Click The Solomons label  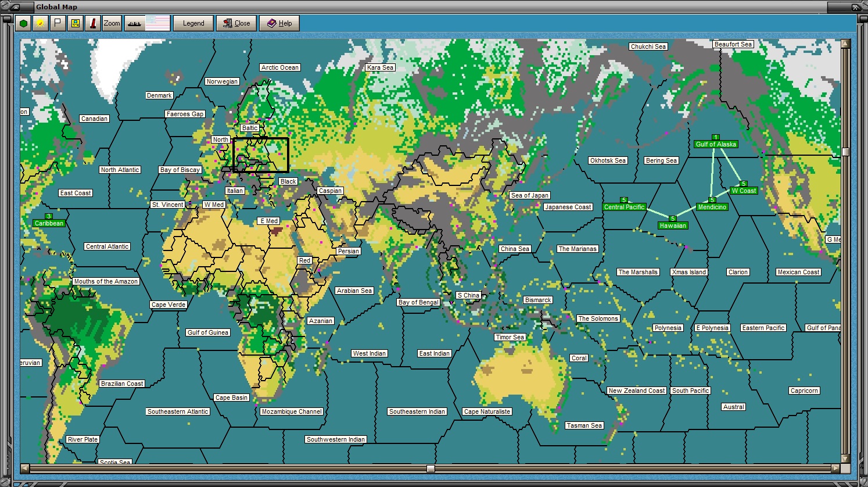tap(598, 318)
